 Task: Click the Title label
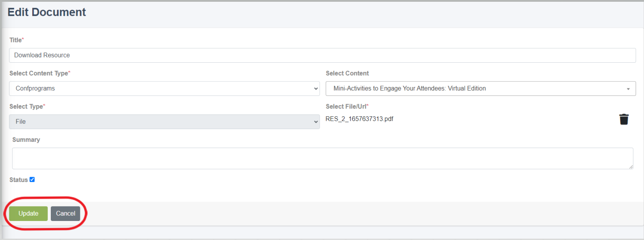point(16,40)
